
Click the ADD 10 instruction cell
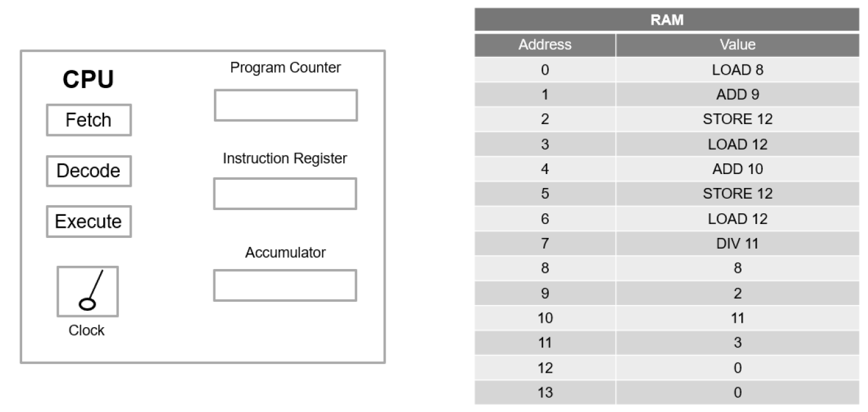pyautogui.click(x=738, y=169)
